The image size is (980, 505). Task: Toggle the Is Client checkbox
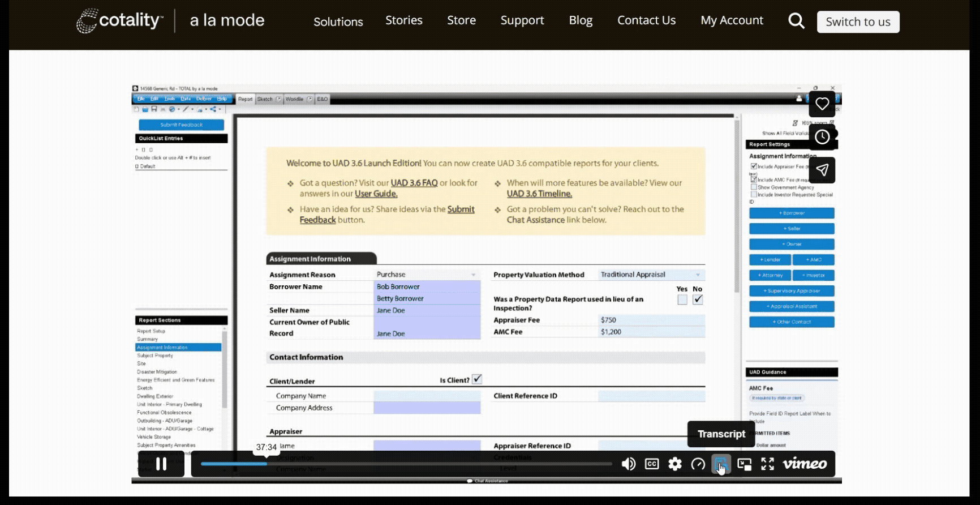click(477, 379)
